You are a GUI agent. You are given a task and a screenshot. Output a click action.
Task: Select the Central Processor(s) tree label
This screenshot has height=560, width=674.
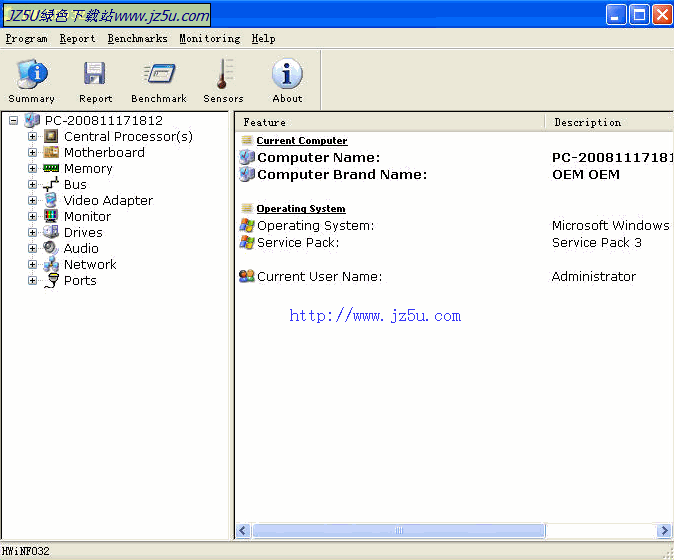tap(128, 137)
